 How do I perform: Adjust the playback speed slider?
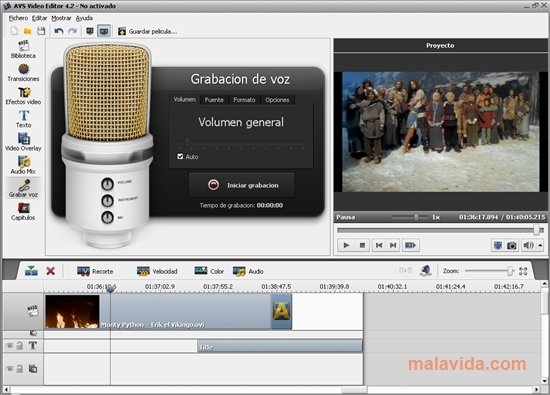[409, 217]
